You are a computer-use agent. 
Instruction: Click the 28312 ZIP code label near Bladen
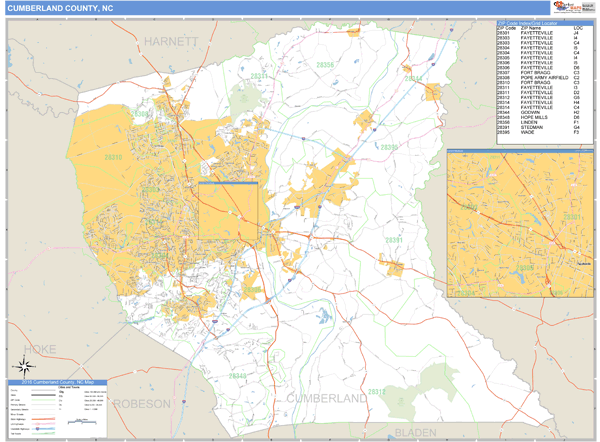(375, 392)
